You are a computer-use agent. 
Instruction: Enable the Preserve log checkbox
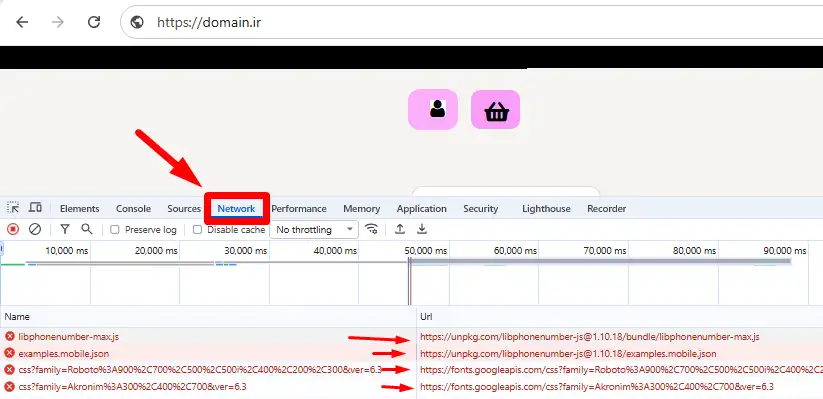(x=115, y=229)
